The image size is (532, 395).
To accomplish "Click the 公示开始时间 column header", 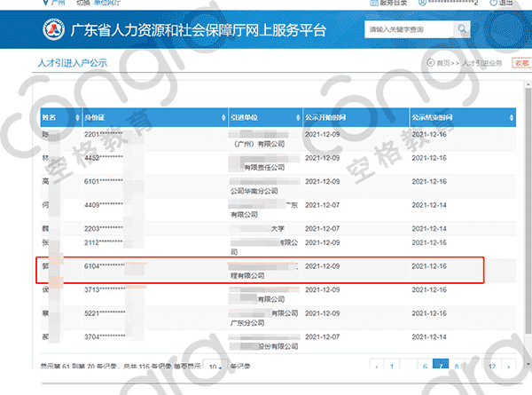I will [x=356, y=117].
